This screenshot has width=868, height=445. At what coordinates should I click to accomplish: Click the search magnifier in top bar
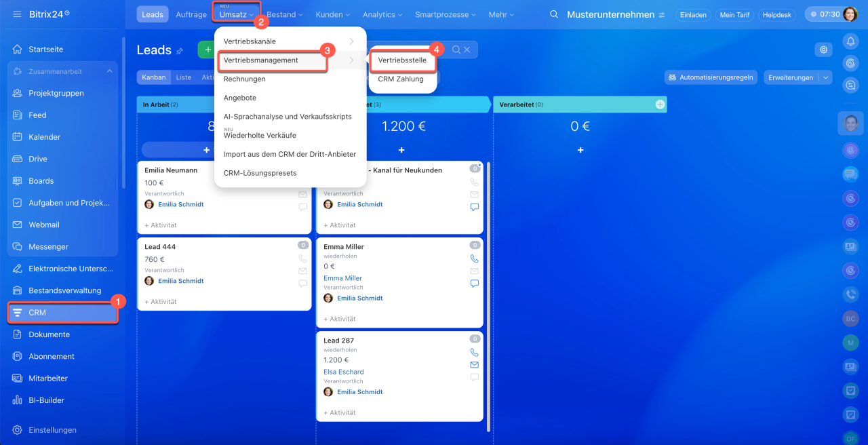[x=554, y=14]
